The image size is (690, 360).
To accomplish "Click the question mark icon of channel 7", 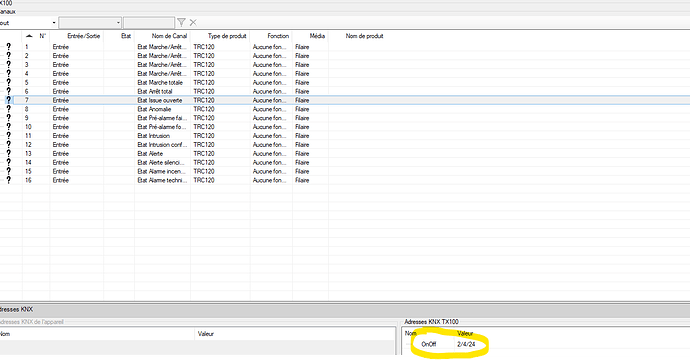I will coord(8,100).
